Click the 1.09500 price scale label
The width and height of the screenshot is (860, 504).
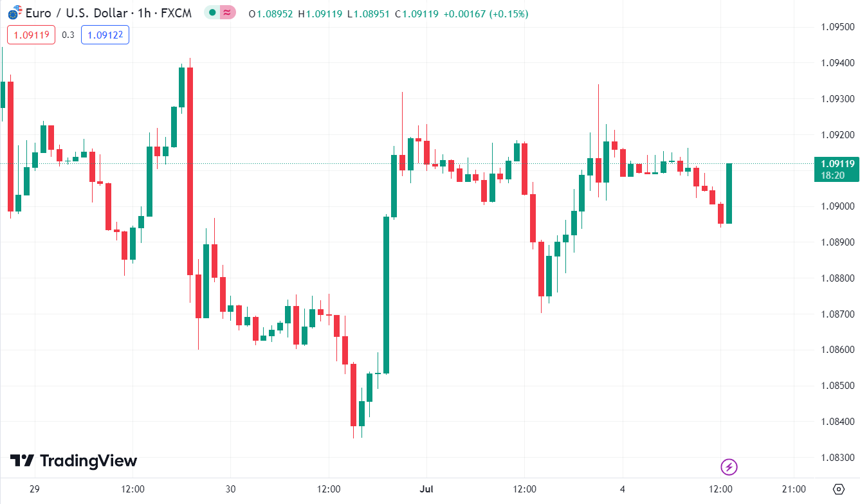(837, 27)
